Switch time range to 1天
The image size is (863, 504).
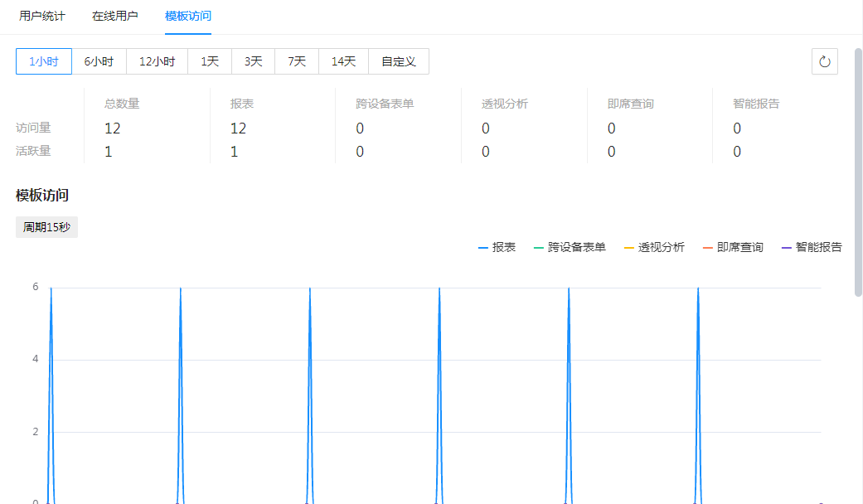click(x=210, y=61)
